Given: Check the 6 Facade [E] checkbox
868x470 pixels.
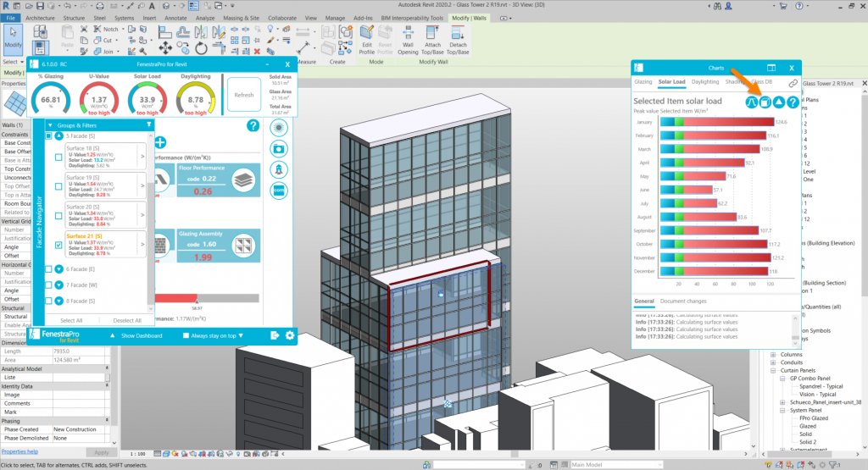Looking at the screenshot, I should (48, 269).
